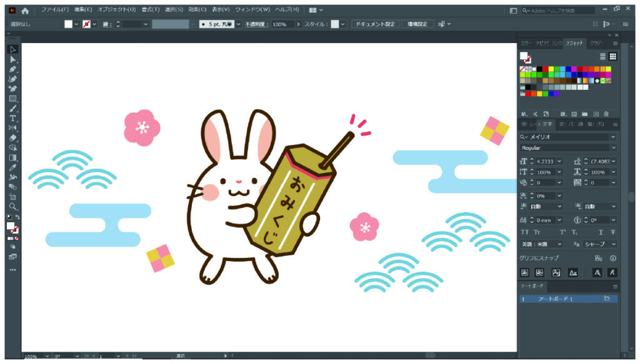Select the アートボード 1 row
Viewport: 640px width, 364px height.
(568, 299)
